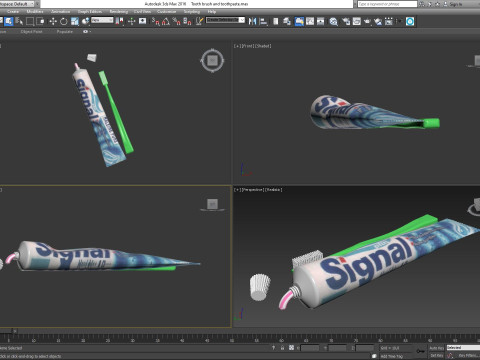Open the Reference Coordinate System dropdown
This screenshot has width=480, height=360.
point(102,20)
